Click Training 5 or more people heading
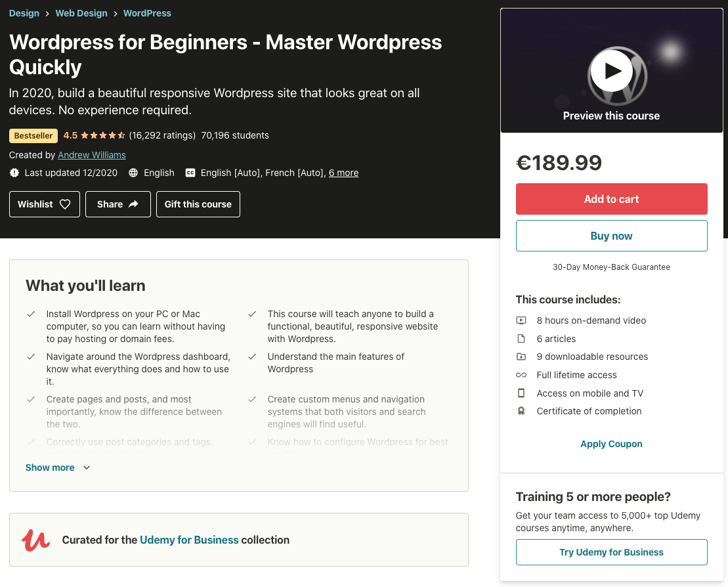This screenshot has height=587, width=728. point(593,497)
